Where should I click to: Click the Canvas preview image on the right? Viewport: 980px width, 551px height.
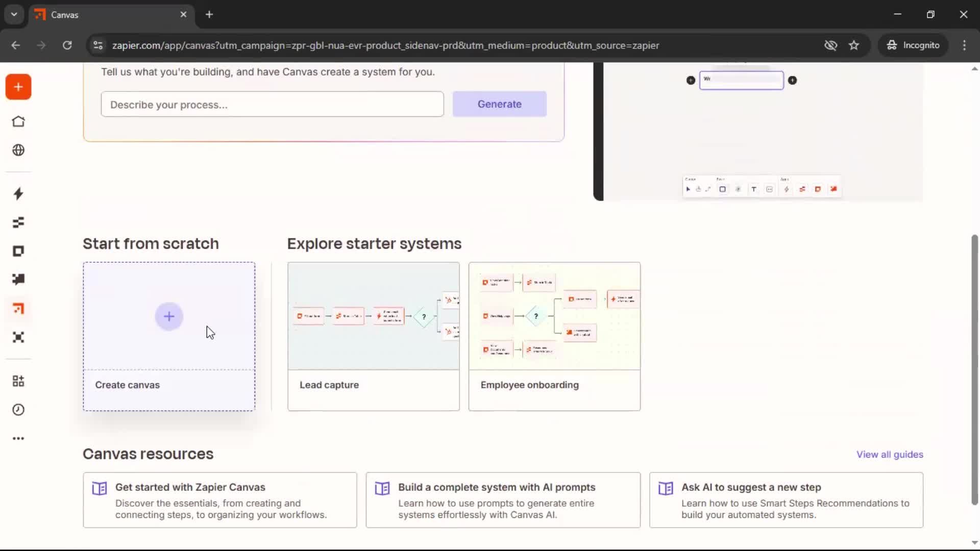click(758, 132)
